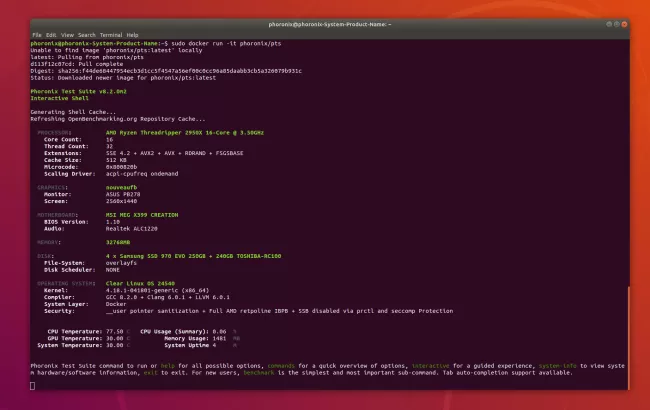650x410 pixels.
Task: Click 'MSI MEG X399 CREATION' motherboard text
Action: point(142,215)
